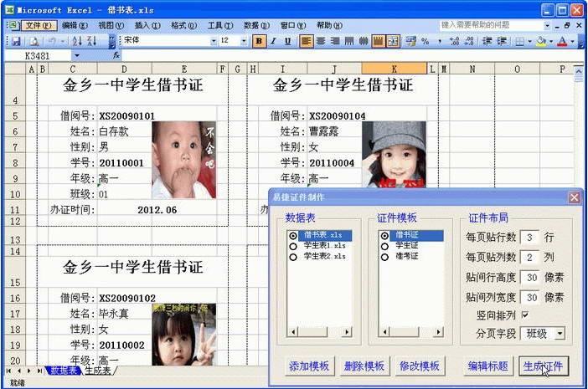
Task: Click the Merge and Center icon
Action: point(393,41)
